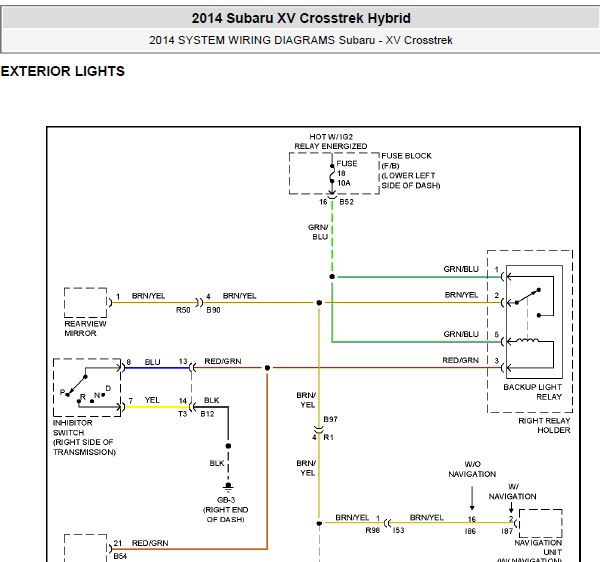Click the 'W/O NAVIGATION' annotation
The height and width of the screenshot is (562, 600).
coord(472,469)
